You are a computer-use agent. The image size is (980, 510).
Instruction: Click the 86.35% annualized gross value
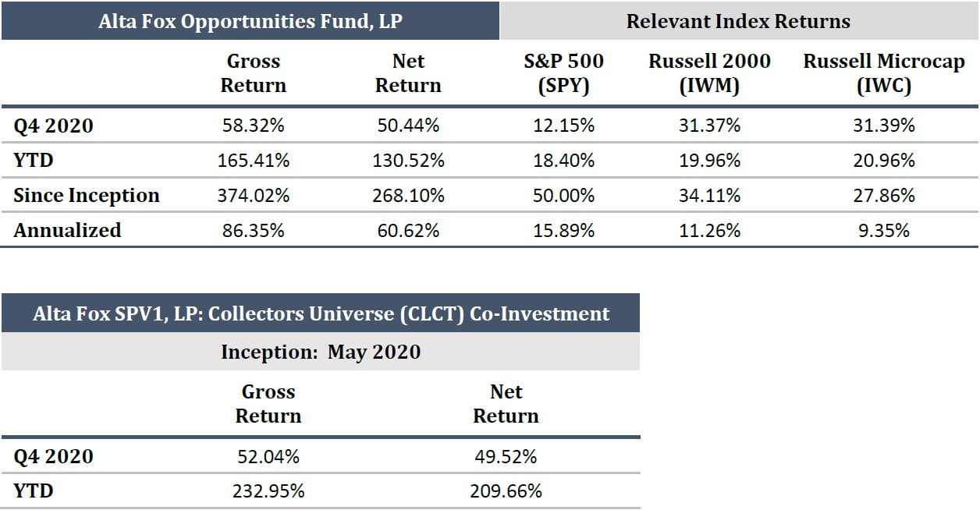coord(253,231)
